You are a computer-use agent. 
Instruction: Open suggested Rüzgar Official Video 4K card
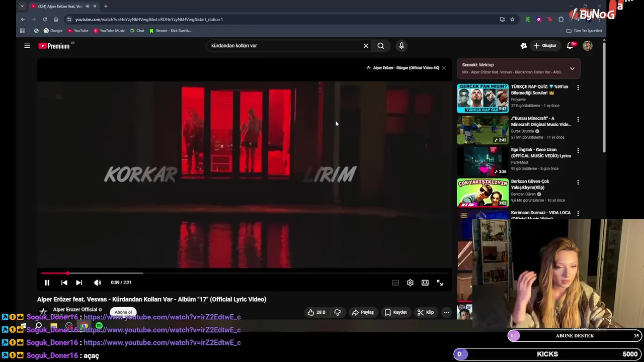[403, 68]
